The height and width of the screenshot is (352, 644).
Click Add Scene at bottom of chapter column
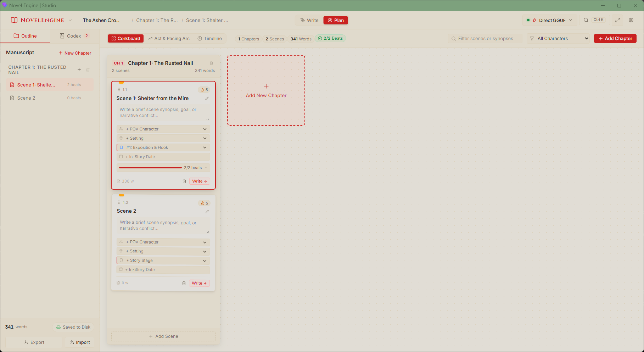[163, 336]
